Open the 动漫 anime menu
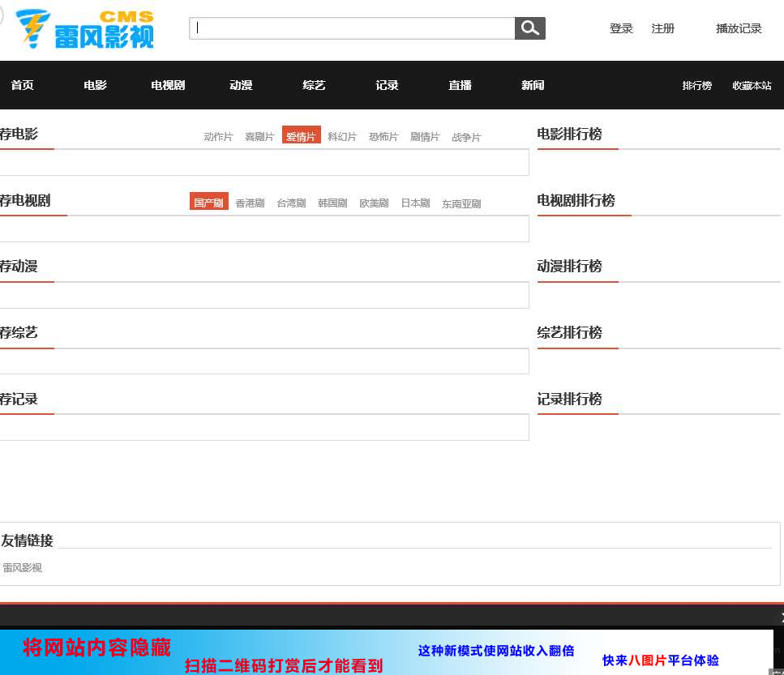Image resolution: width=784 pixels, height=675 pixels. coord(240,84)
